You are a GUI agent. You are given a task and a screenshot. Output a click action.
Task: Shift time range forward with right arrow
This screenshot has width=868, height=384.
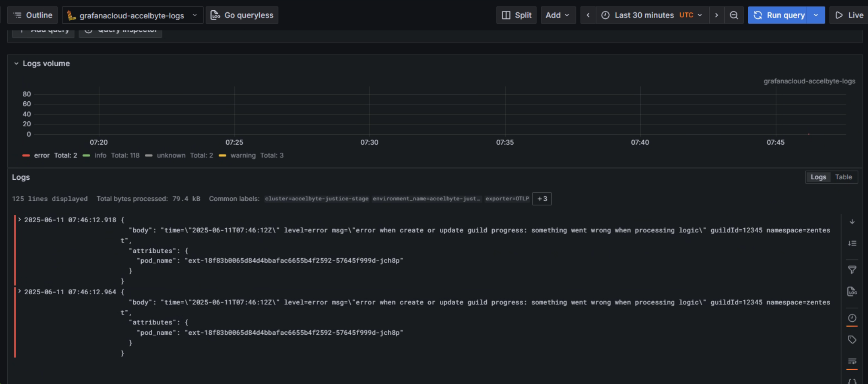pos(716,15)
